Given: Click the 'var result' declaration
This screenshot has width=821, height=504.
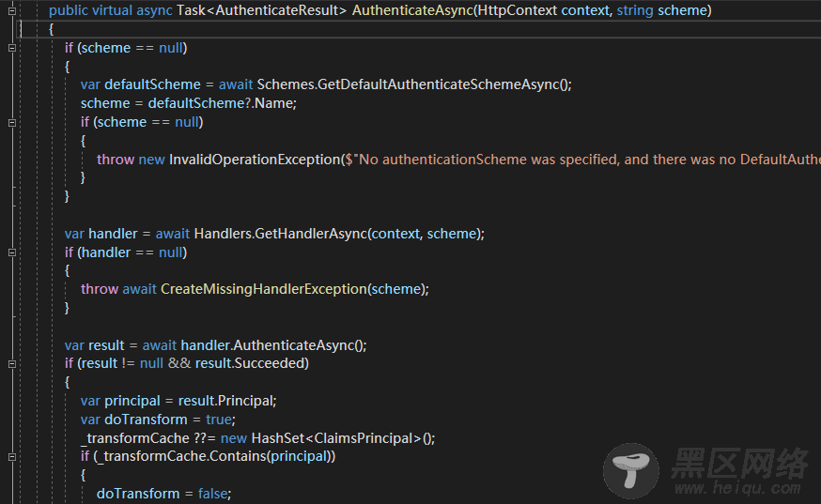Looking at the screenshot, I should pos(95,345).
